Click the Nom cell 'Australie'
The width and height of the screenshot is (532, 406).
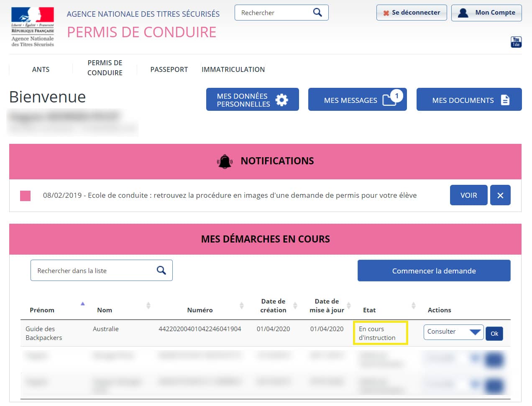106,329
